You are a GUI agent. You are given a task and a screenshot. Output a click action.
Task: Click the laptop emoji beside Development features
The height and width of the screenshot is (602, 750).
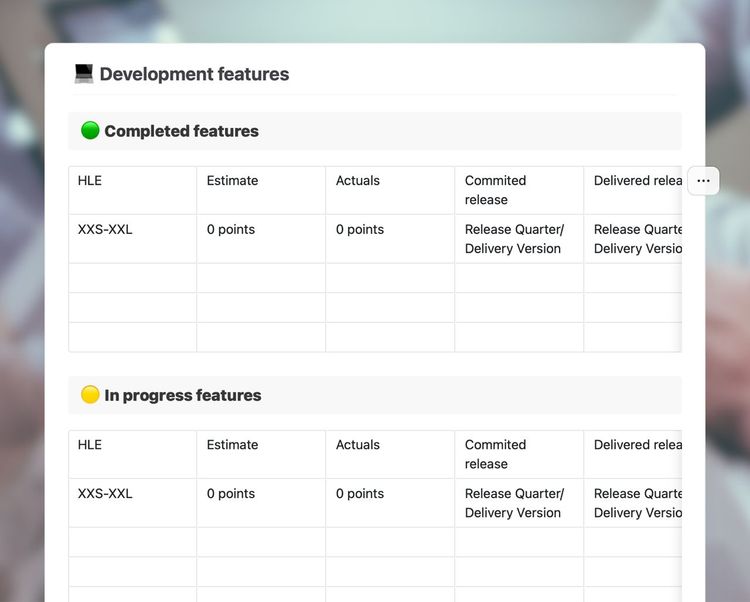pyautogui.click(x=84, y=74)
